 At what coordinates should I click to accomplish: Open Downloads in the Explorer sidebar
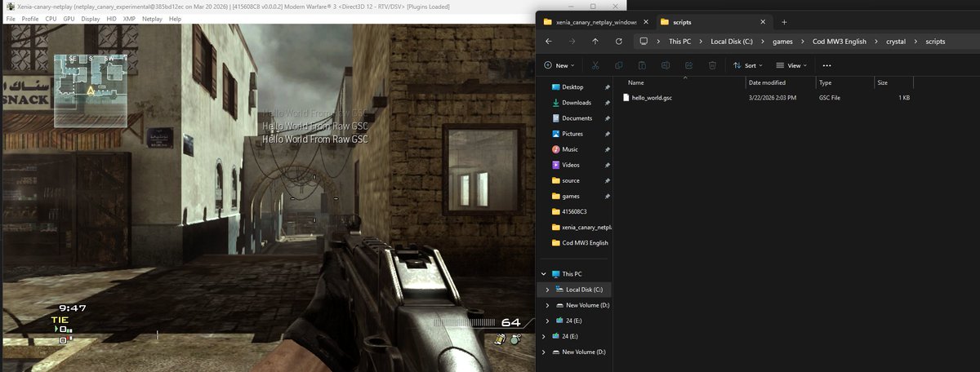[576, 103]
